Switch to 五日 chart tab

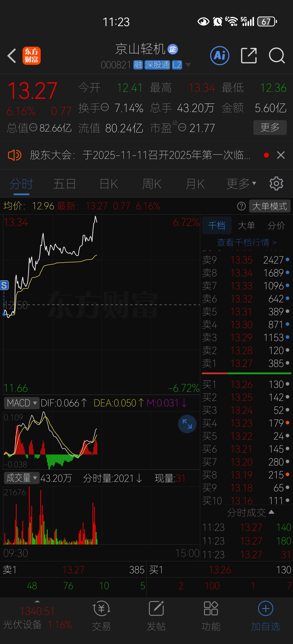click(64, 184)
